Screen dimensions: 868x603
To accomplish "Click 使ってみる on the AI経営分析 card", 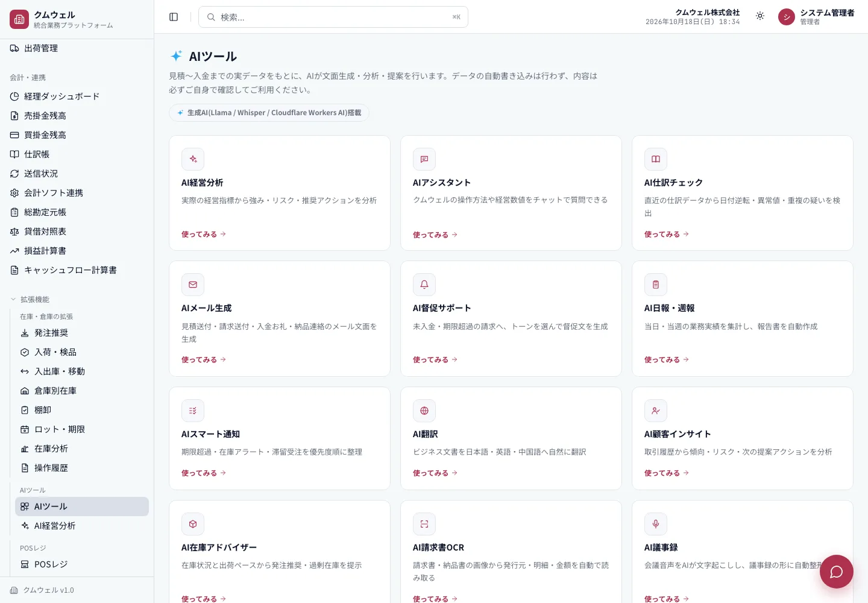I will pos(204,234).
